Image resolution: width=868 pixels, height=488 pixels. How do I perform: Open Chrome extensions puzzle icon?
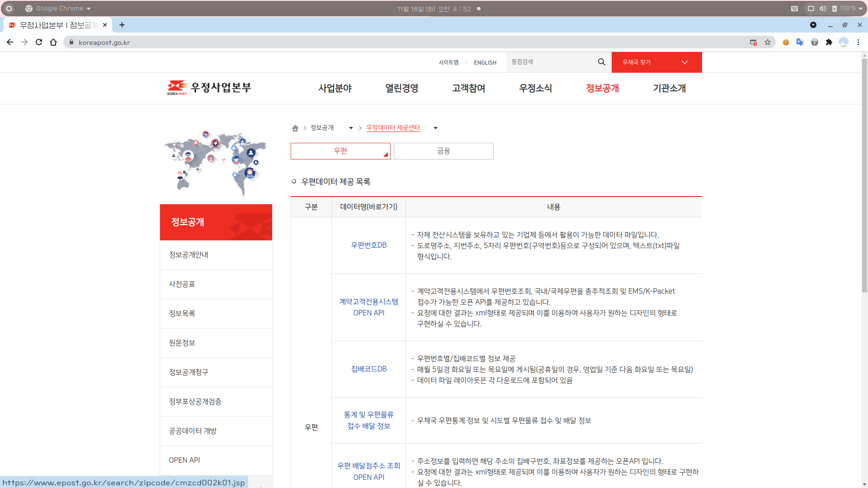pos(829,42)
